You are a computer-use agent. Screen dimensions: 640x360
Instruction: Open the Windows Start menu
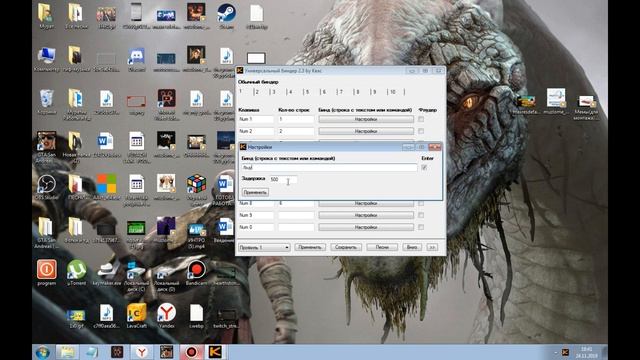(43, 352)
